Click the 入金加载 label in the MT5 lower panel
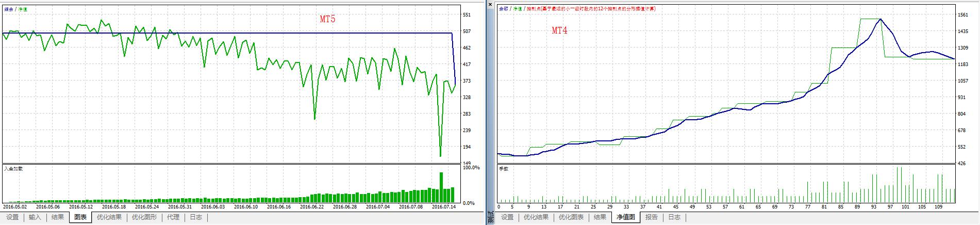The width and height of the screenshot is (980, 225). pyautogui.click(x=13, y=168)
